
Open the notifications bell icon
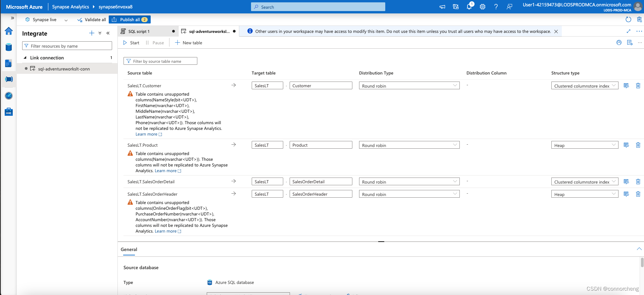coord(469,7)
